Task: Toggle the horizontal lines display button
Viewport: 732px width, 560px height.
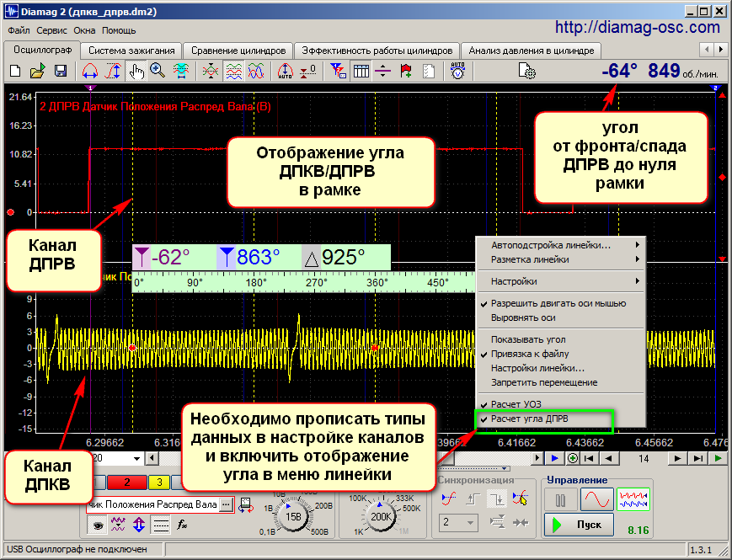Action: coord(161,525)
